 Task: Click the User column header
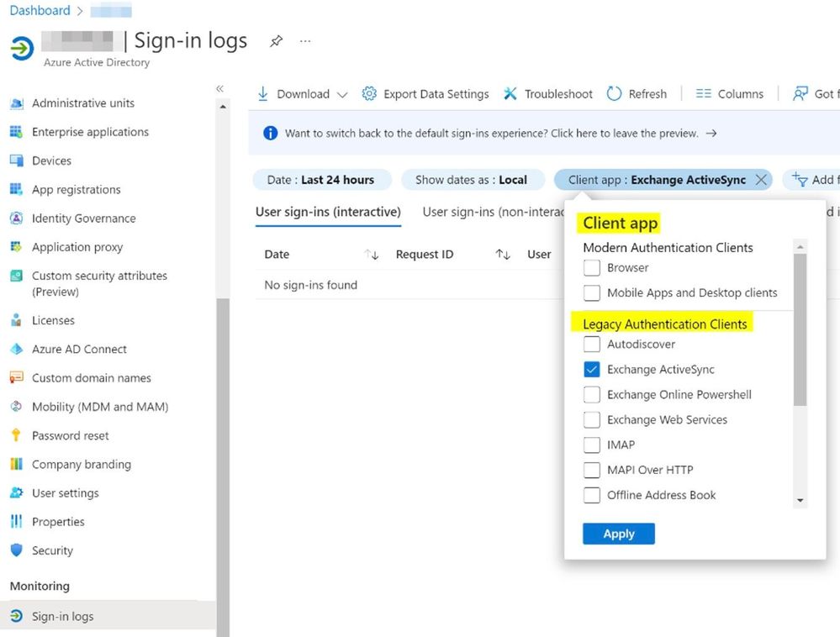[539, 255]
